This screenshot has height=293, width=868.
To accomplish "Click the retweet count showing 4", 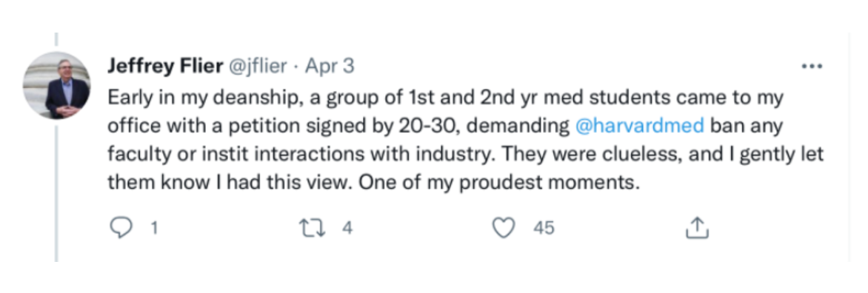I will (x=347, y=228).
